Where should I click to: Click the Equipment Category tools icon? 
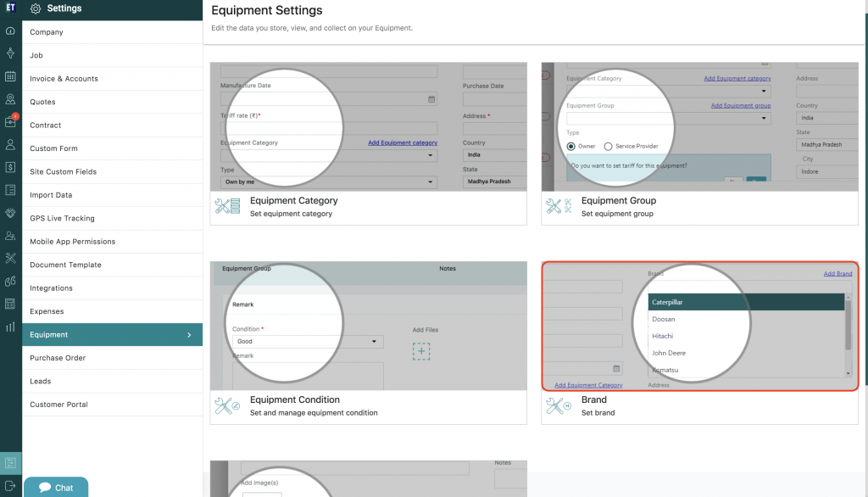coord(227,206)
